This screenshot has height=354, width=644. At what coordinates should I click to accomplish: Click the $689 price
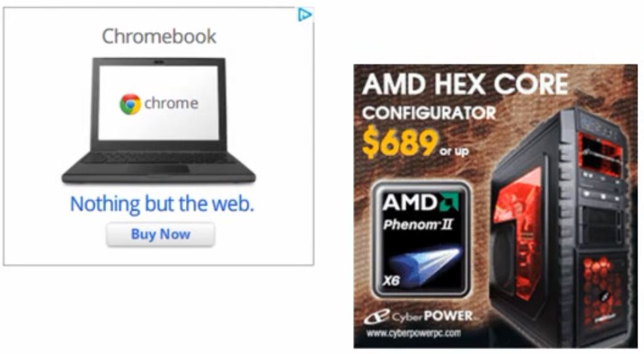[400, 143]
